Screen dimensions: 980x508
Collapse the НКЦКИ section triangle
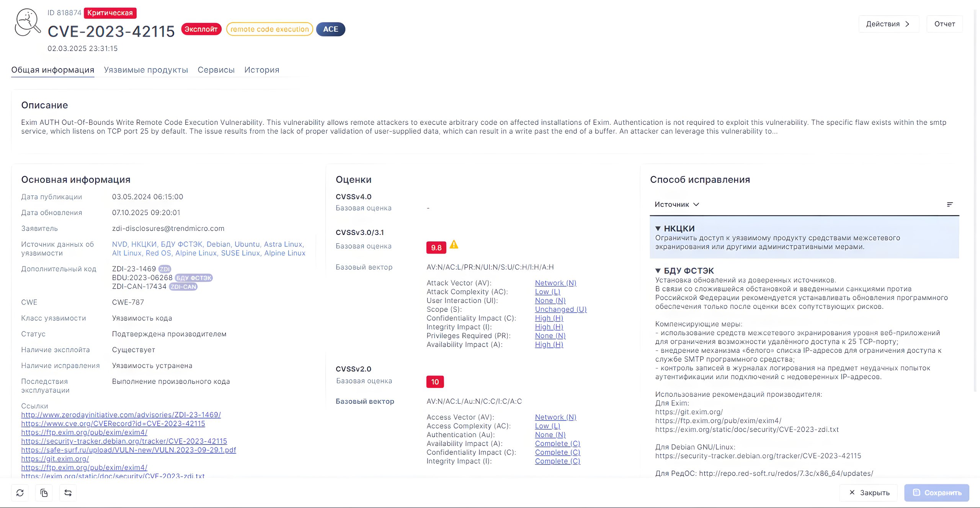point(658,228)
